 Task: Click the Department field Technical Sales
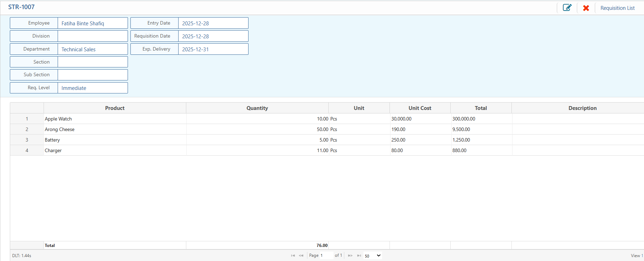(92, 49)
